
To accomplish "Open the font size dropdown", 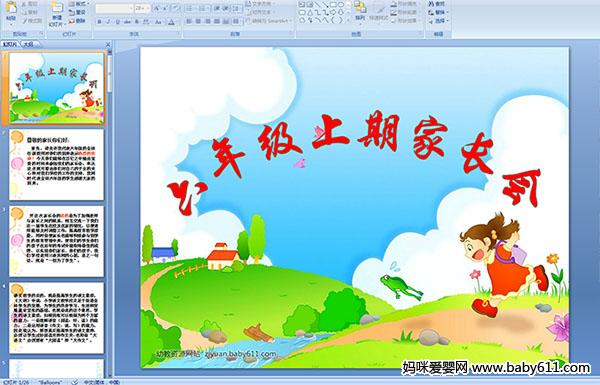I will click(142, 8).
